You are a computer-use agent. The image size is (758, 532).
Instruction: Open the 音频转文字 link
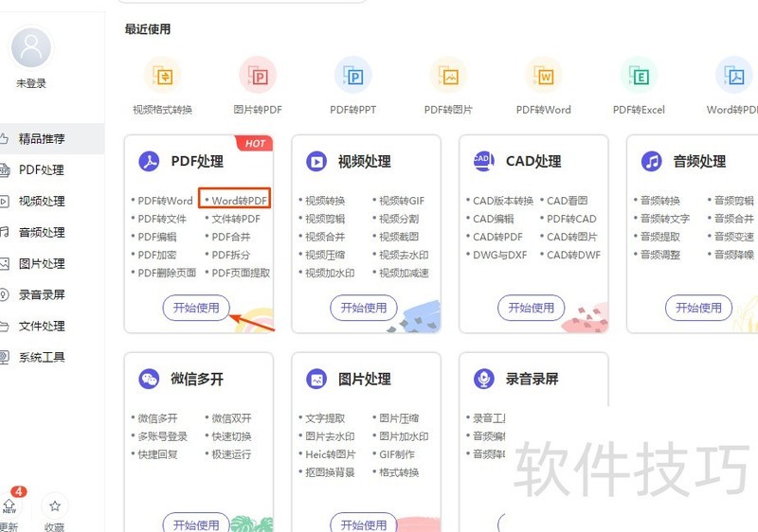[x=665, y=219]
